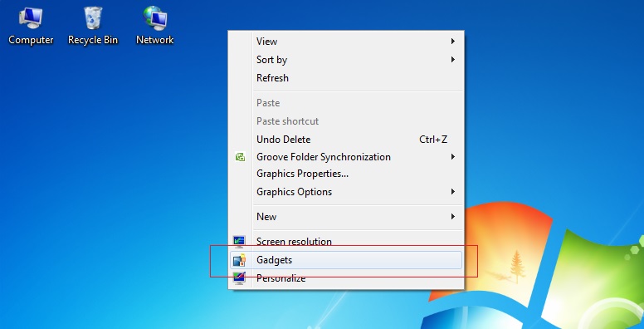Open the Sort by menu entry

[346, 60]
